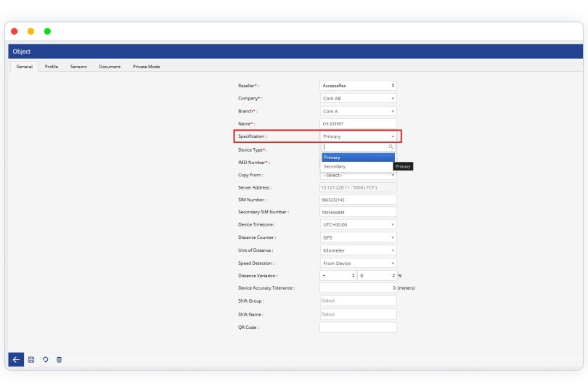Screen dimensions: 588x392
Task: Click the back arrow button
Action: (x=17, y=359)
